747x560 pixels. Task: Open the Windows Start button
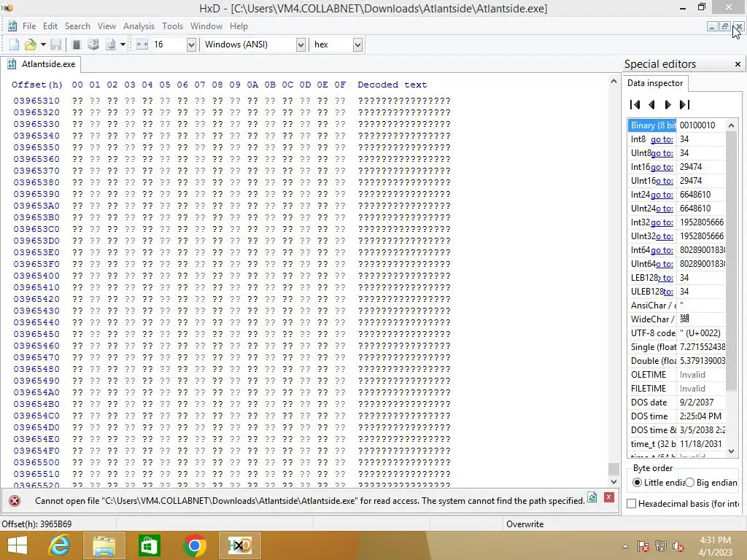tap(18, 545)
